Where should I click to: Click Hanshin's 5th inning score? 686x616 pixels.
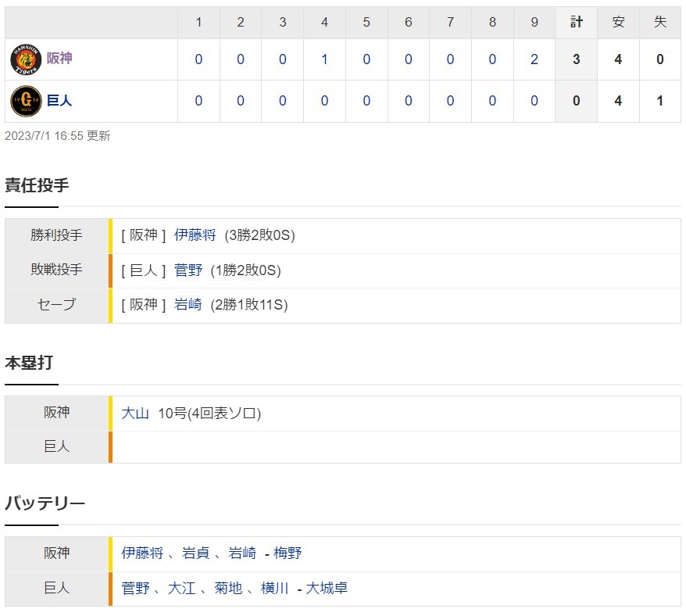[366, 59]
